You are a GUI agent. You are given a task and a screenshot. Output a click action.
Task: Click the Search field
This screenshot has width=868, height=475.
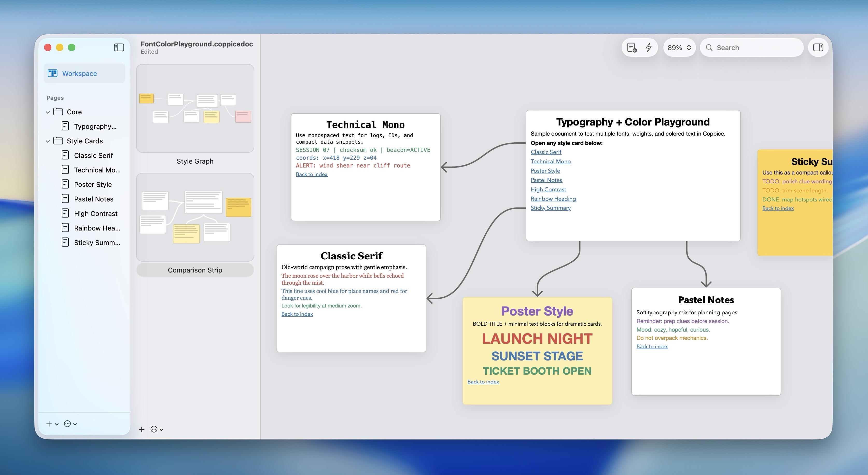point(752,47)
